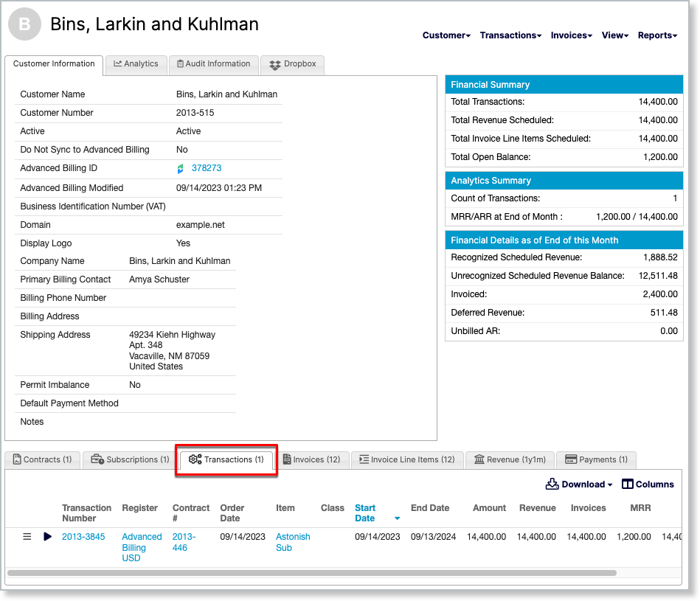Open Advanced Billing ID 378273 link
Screen dimensions: 700x601
[207, 168]
